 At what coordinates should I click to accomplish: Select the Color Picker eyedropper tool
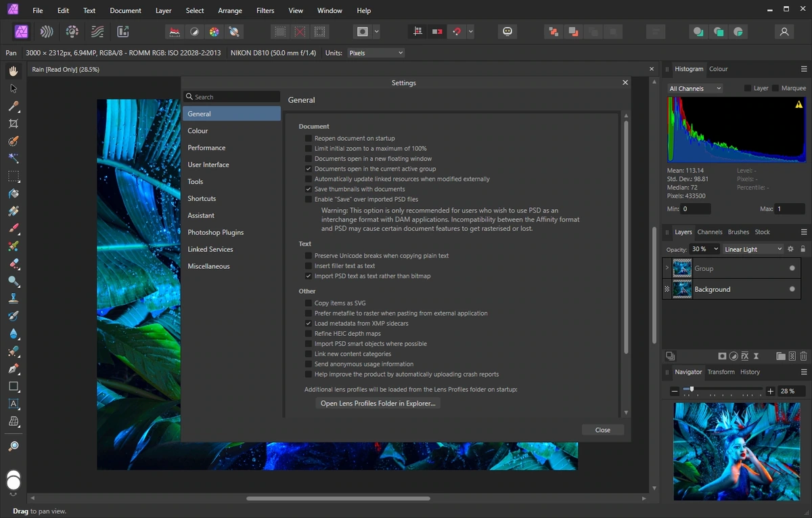click(14, 106)
